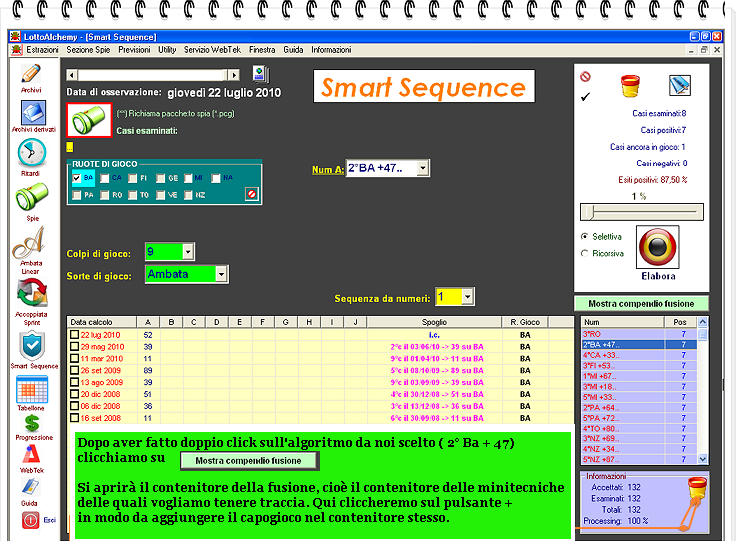Click the red-framed flashlight spy package button
This screenshot has width=736, height=541.
click(x=89, y=120)
